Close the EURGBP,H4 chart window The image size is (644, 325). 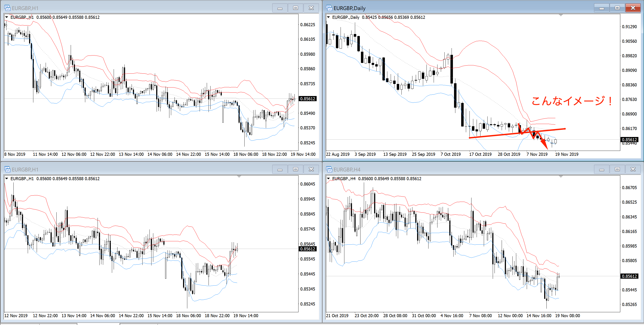(633, 169)
